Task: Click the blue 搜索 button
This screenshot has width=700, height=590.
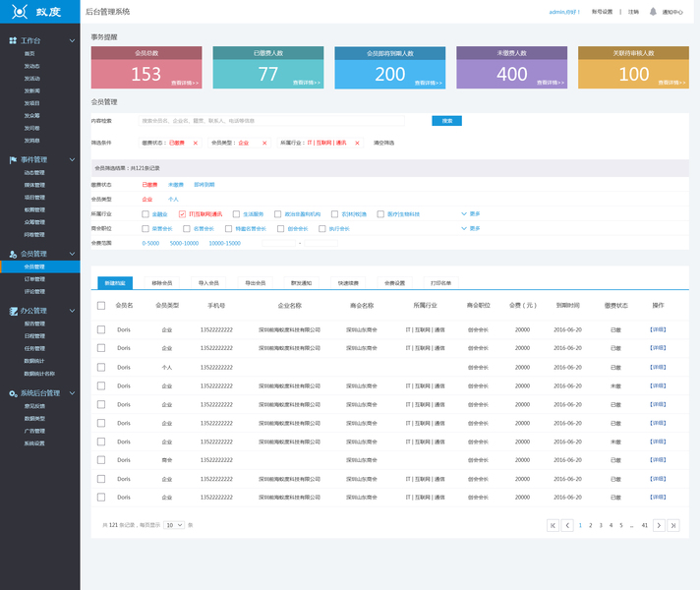Action: click(x=447, y=121)
